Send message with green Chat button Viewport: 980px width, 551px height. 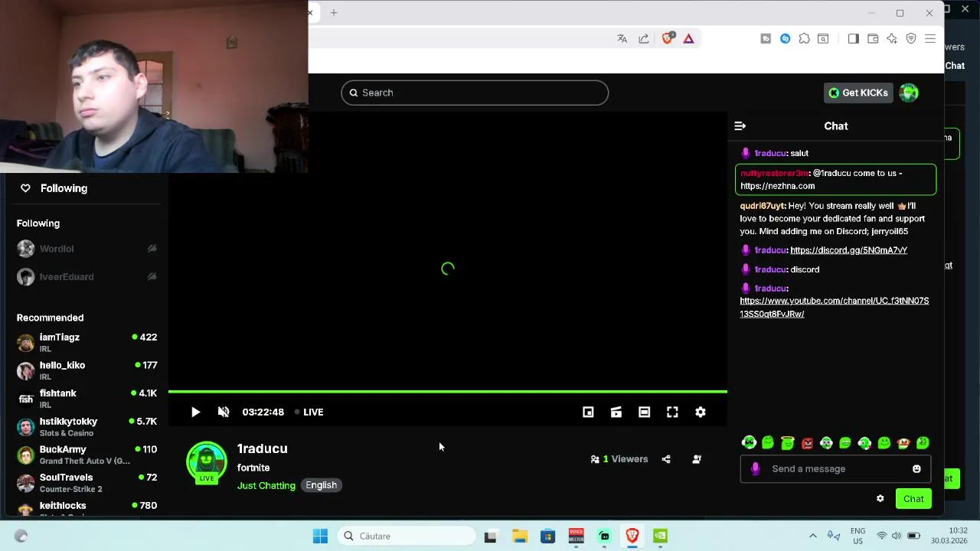(913, 499)
